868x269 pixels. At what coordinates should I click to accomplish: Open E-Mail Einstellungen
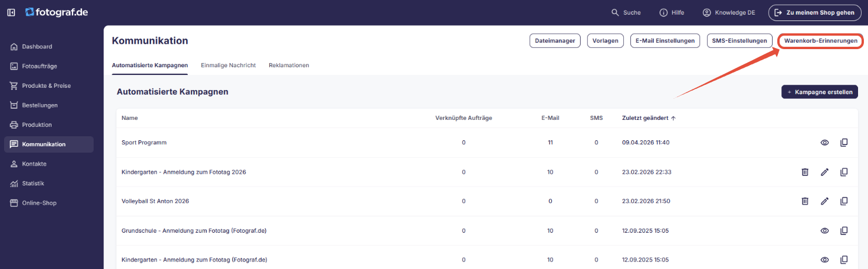[x=665, y=41]
